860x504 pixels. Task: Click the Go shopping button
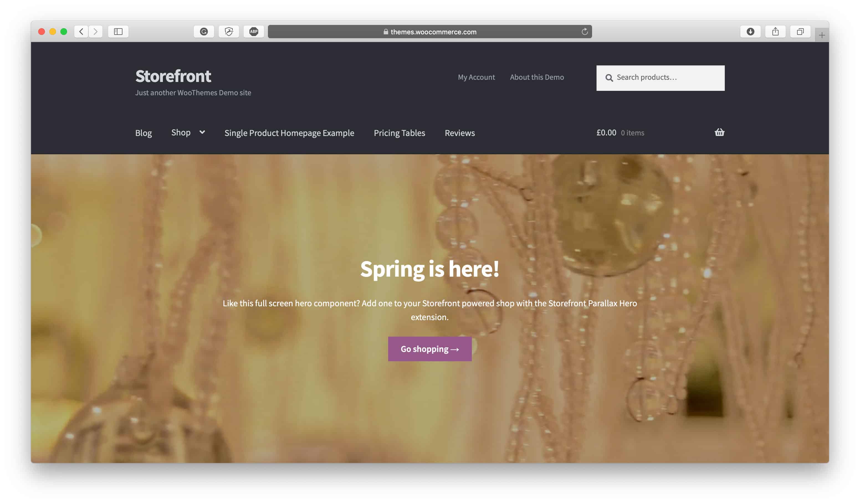(x=430, y=349)
